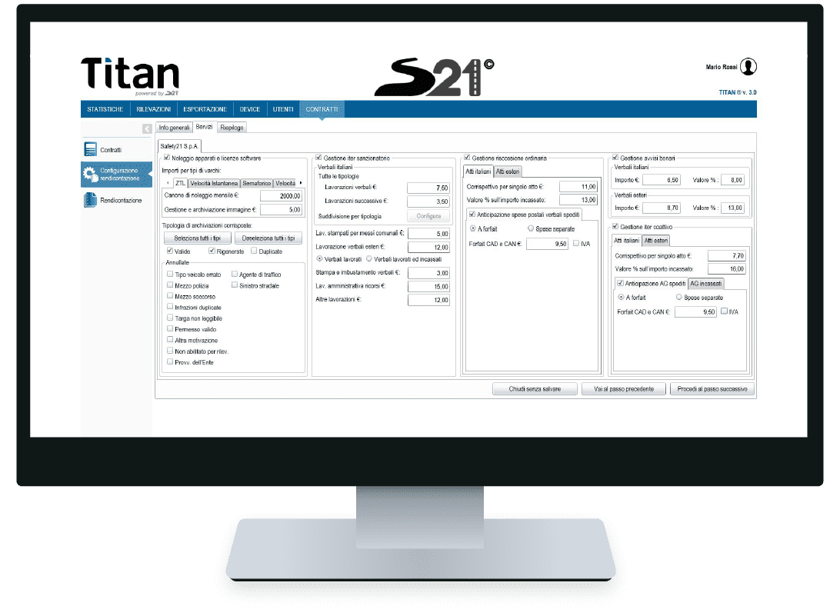Edit Verbali esteri Valore % field

732,208
